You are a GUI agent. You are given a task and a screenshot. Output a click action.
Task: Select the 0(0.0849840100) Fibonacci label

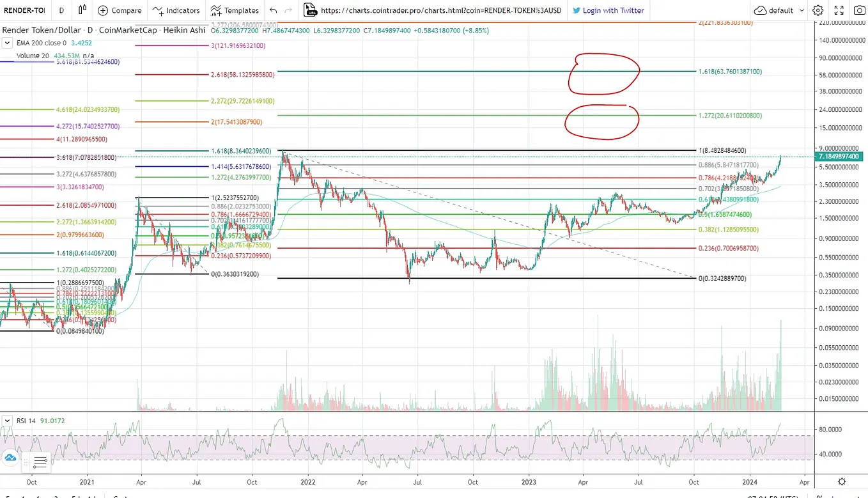(x=80, y=331)
